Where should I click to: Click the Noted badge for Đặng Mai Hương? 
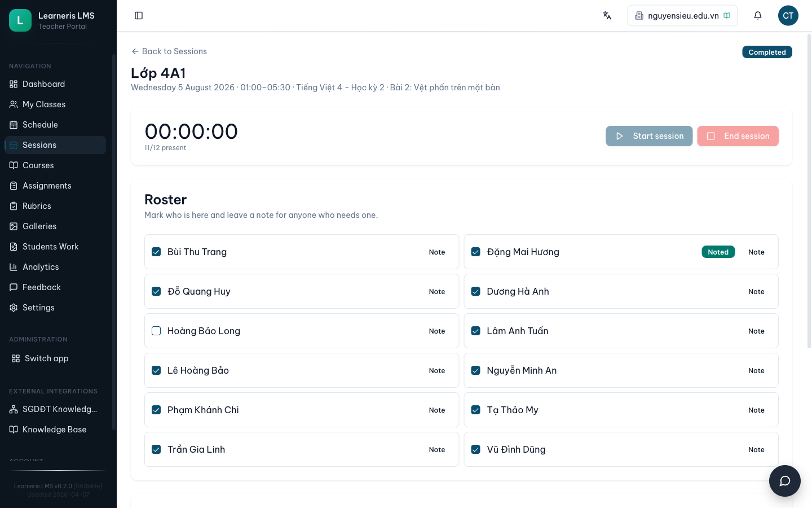[x=718, y=252]
